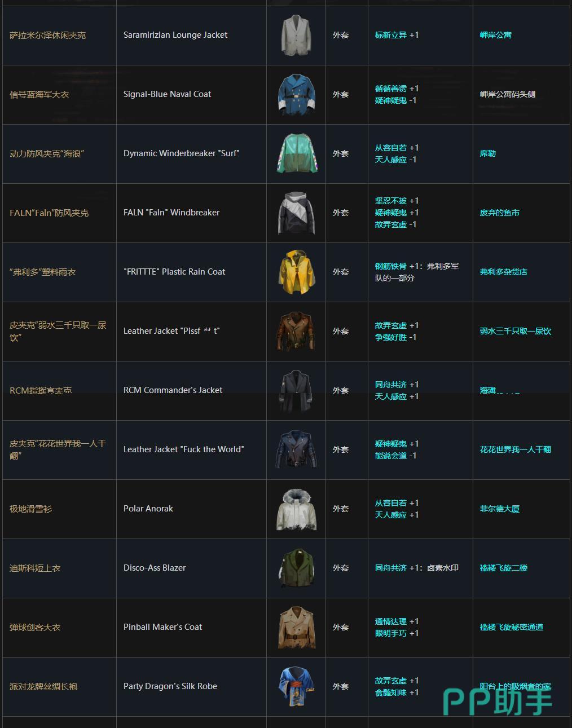Click the Signal-Blue Naval Coat image
This screenshot has height=728, width=572.
pos(296,95)
